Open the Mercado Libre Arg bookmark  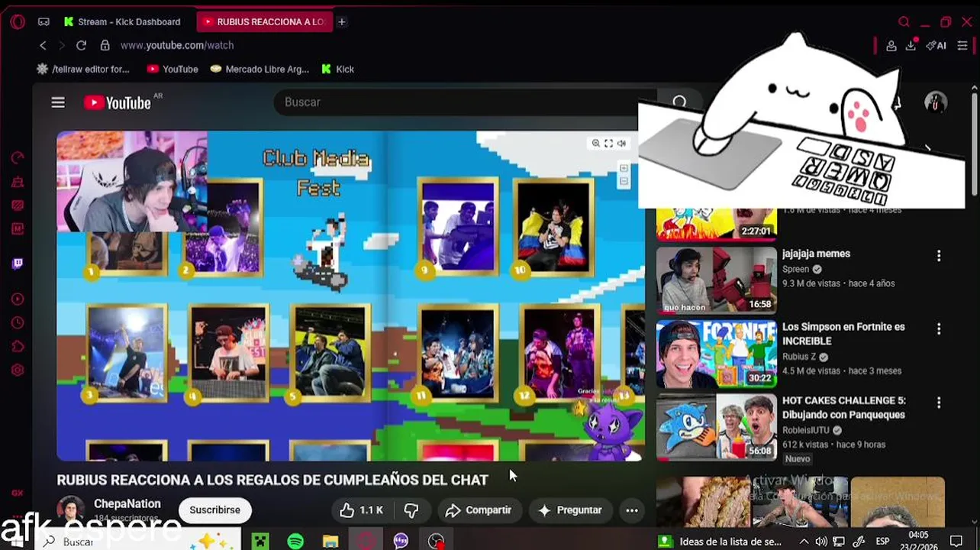pyautogui.click(x=260, y=69)
